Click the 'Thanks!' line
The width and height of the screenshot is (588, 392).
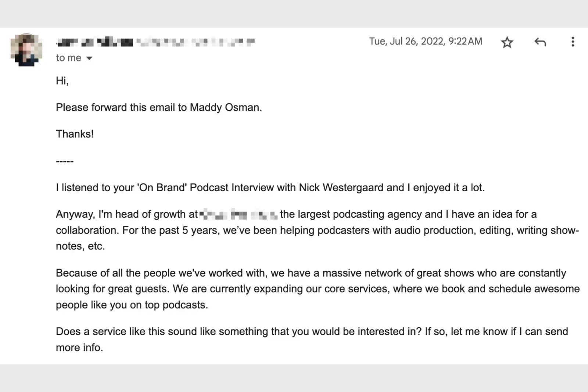pyautogui.click(x=75, y=134)
